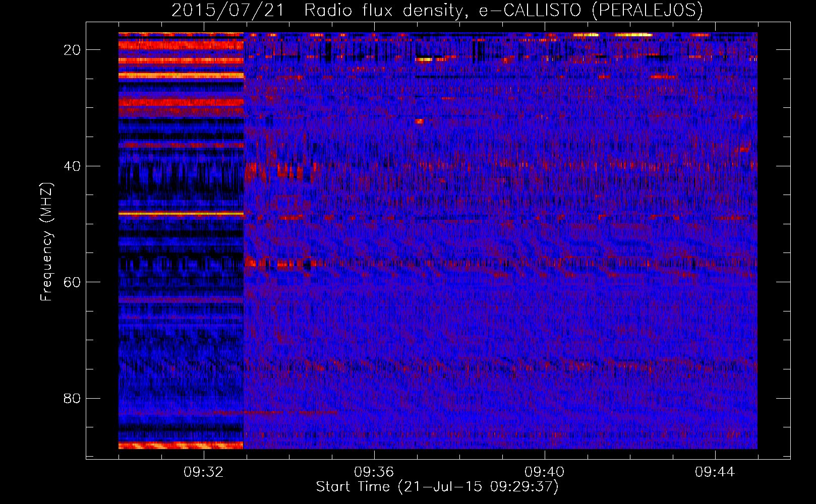Click the plot title "Radio flux density, e-CALLISTO (PERALEJOS)"

coord(503,10)
